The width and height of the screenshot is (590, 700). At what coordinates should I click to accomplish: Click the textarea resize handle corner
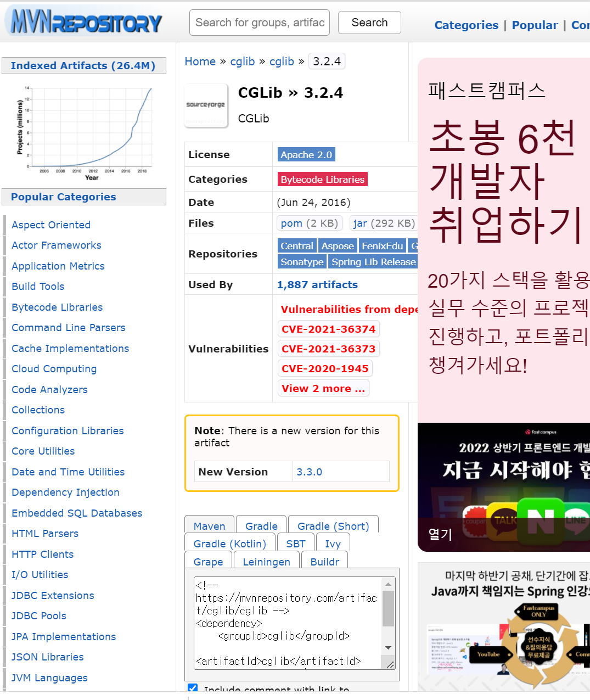pyautogui.click(x=390, y=665)
